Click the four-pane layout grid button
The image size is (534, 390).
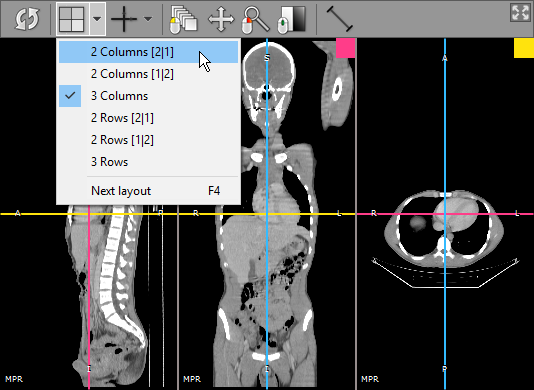(72, 19)
